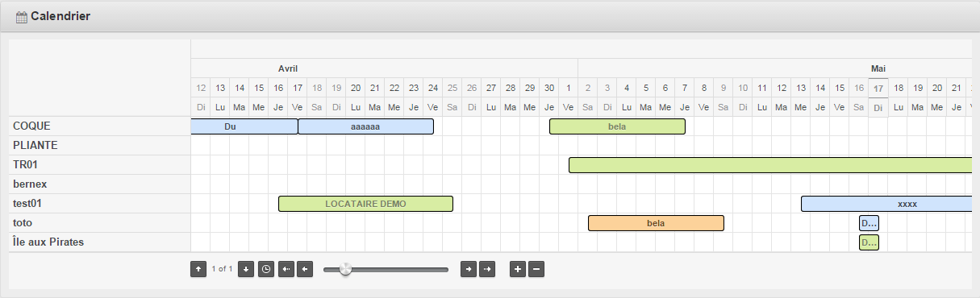Viewport: 980px width, 298px height.
Task: Click the single left arrow scroll button
Action: (305, 269)
